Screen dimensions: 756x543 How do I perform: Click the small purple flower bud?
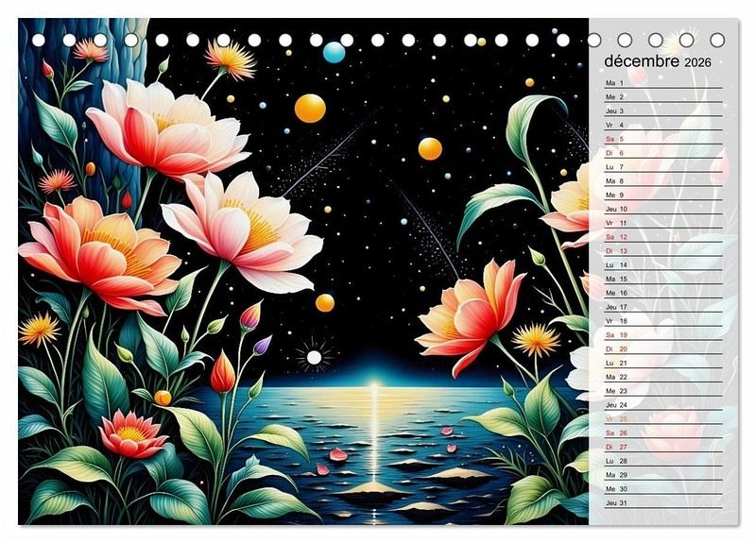[263, 345]
